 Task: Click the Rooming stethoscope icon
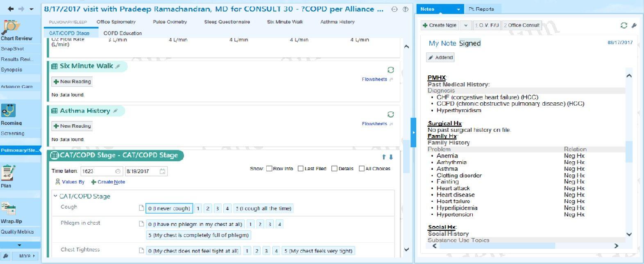pyautogui.click(x=8, y=111)
